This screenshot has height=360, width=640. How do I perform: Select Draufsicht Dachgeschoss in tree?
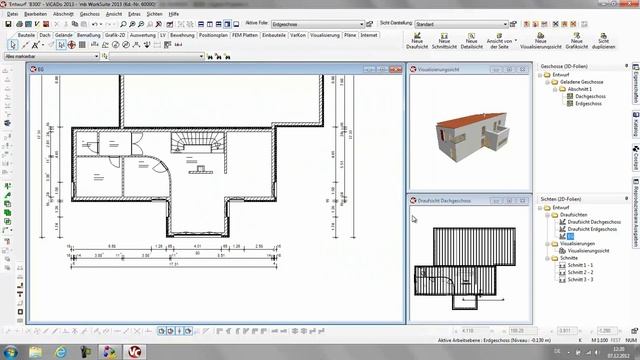[594, 222]
